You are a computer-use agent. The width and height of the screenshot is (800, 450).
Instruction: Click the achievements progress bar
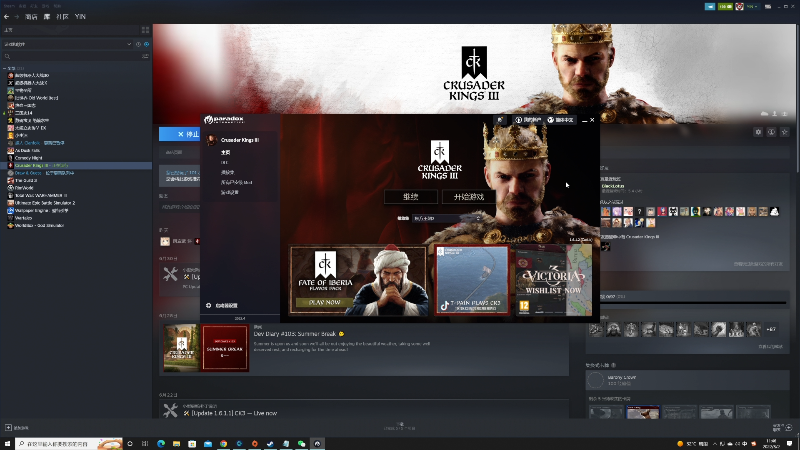point(694,303)
